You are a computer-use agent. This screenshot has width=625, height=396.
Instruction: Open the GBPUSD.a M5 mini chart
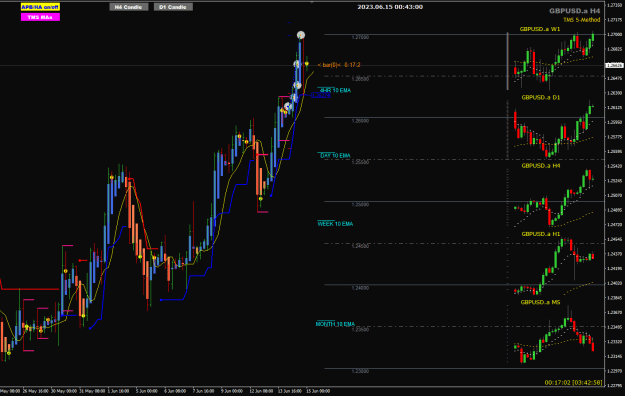[540, 302]
